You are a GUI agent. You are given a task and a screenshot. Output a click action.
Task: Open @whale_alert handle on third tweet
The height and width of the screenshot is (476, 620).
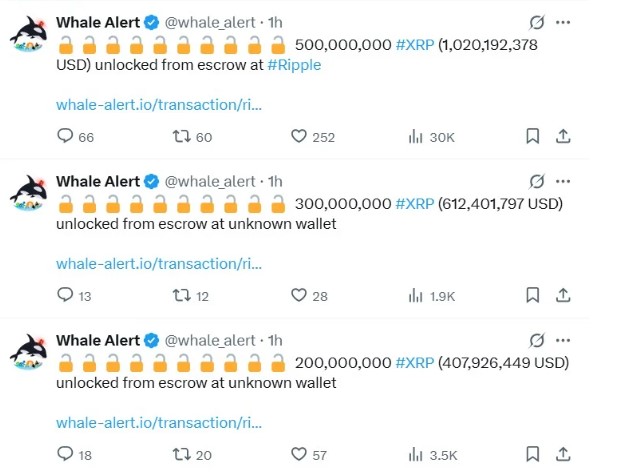[210, 340]
